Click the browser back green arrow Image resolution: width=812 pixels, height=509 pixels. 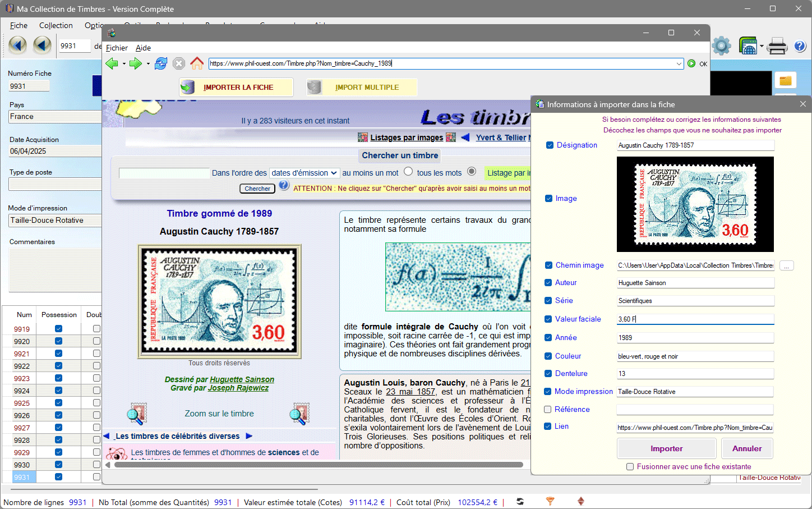point(112,63)
